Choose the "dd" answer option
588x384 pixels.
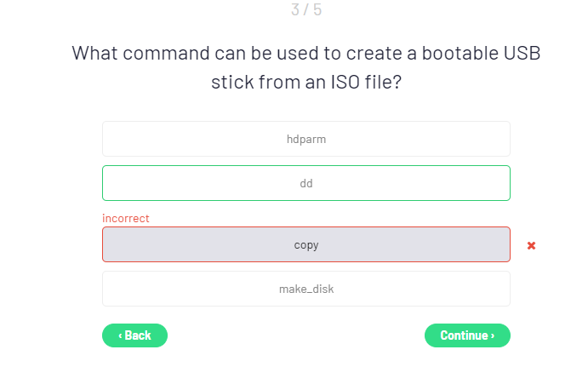(x=305, y=183)
